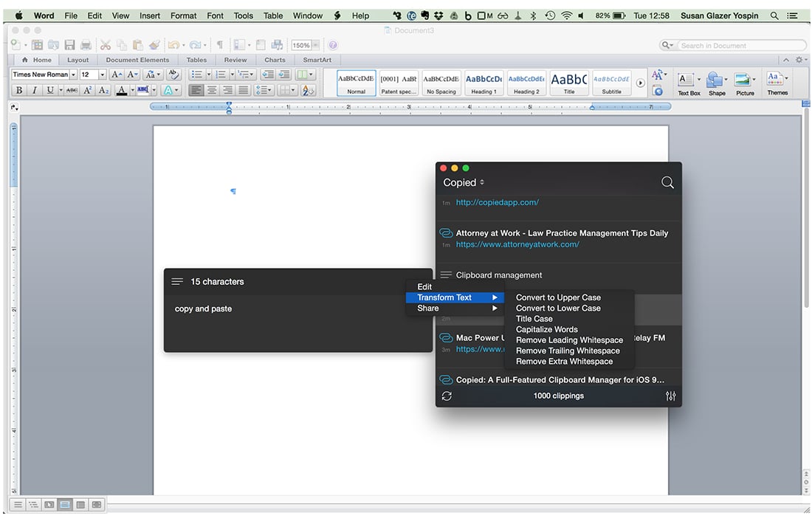
Task: Click the search magnifier in Copied window
Action: [667, 182]
